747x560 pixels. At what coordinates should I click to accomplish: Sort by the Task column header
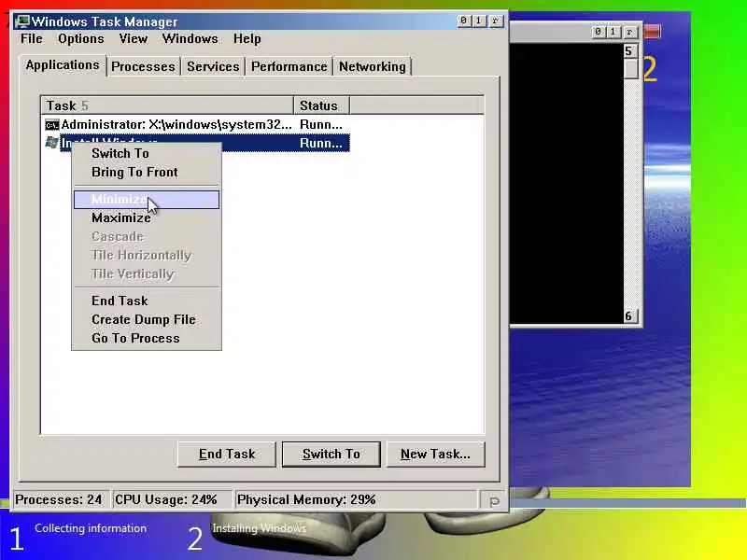(167, 105)
